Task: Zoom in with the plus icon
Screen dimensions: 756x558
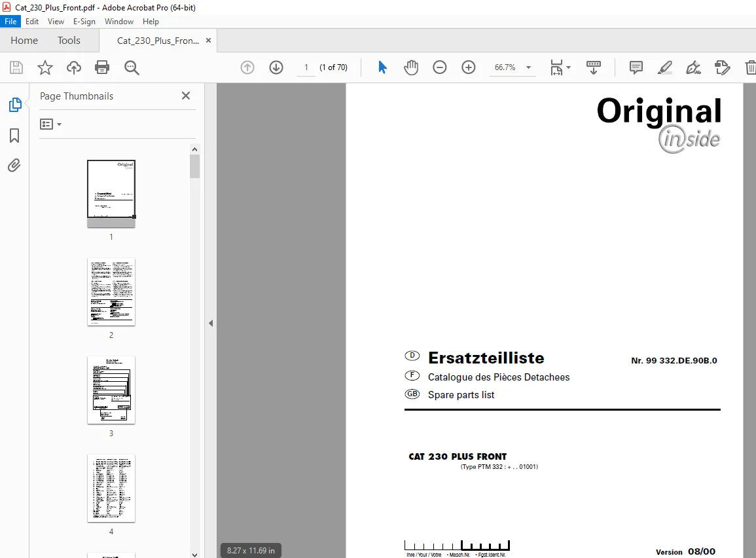Action: pos(469,67)
